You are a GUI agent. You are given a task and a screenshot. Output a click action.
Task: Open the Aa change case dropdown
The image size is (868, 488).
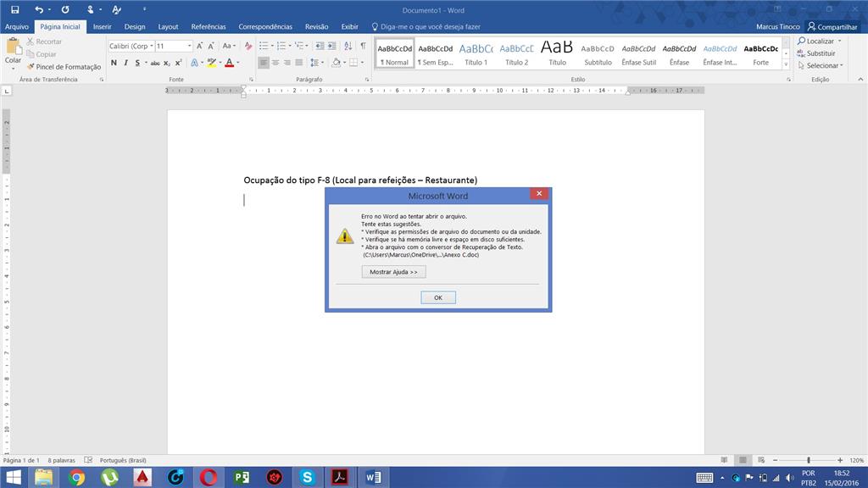tap(229, 46)
